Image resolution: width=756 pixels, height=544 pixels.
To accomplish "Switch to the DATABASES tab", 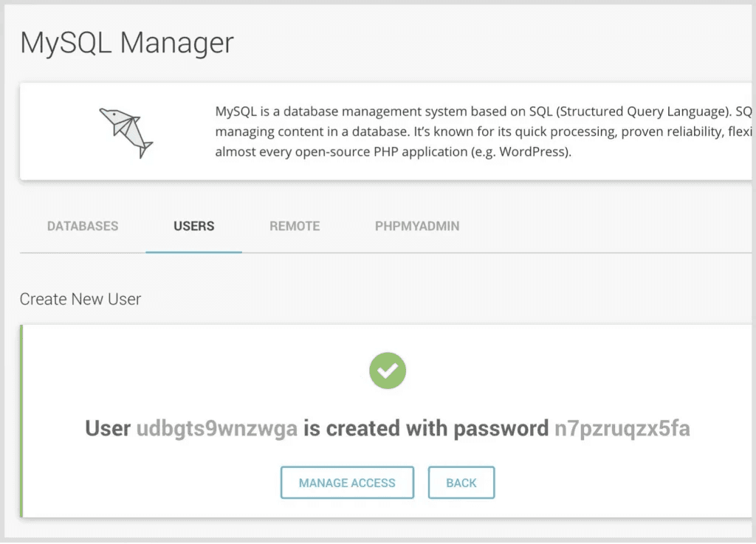I will 83,226.
